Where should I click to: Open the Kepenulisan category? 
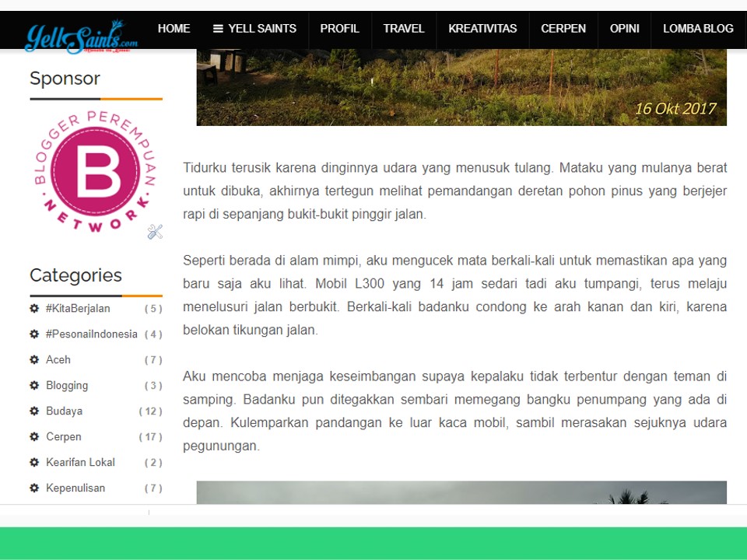[76, 488]
